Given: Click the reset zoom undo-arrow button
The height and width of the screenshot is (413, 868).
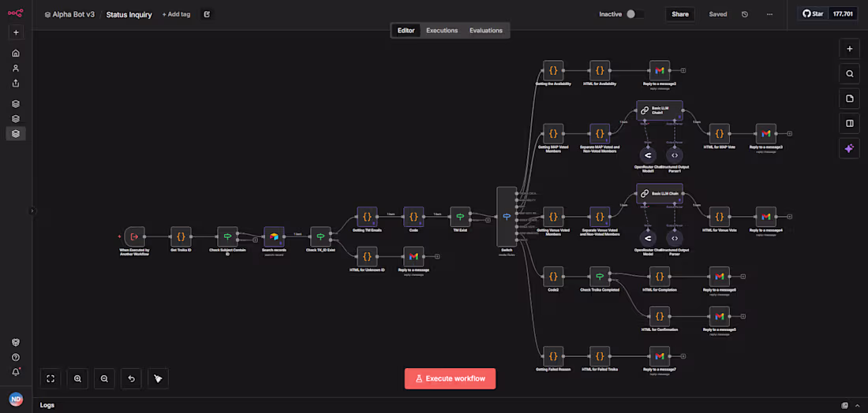Looking at the screenshot, I should coord(131,379).
